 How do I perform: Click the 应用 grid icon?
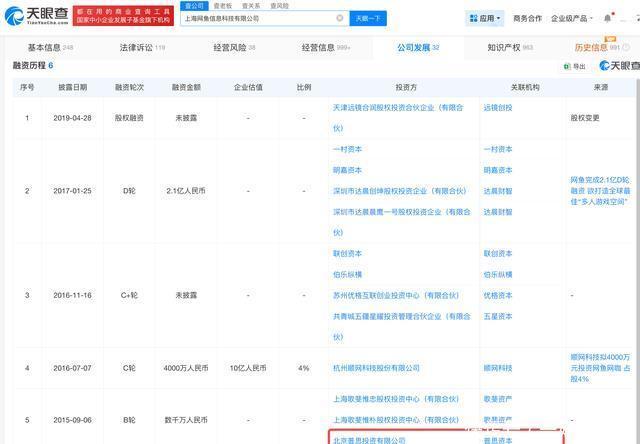point(473,18)
